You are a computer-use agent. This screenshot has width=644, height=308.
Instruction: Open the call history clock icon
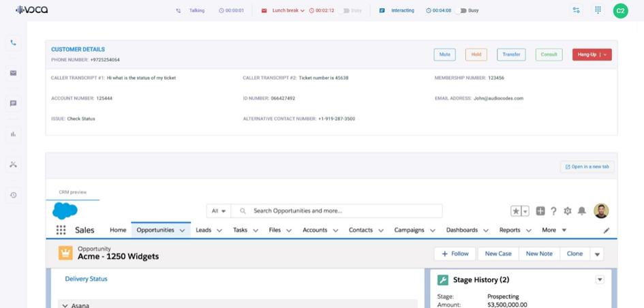coord(13,195)
